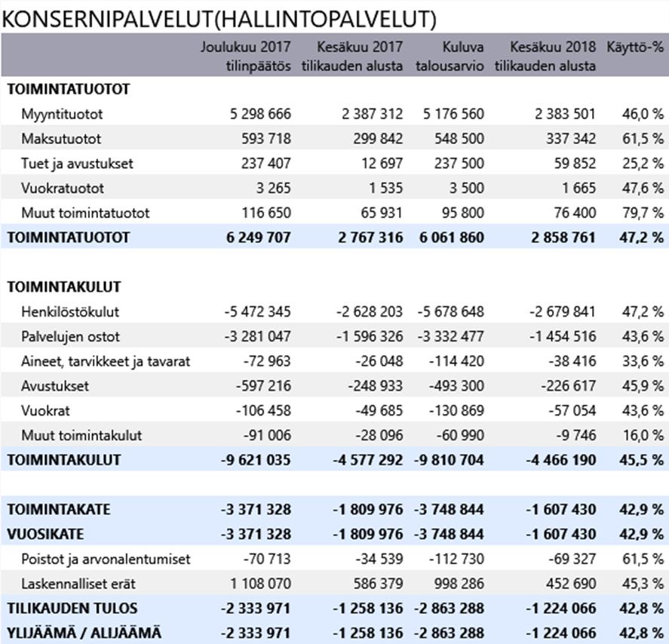Select the 'YLIJÄÄMÄ / ALIJÄÄMÄ' row label
This screenshot has width=669, height=644.
click(x=84, y=633)
